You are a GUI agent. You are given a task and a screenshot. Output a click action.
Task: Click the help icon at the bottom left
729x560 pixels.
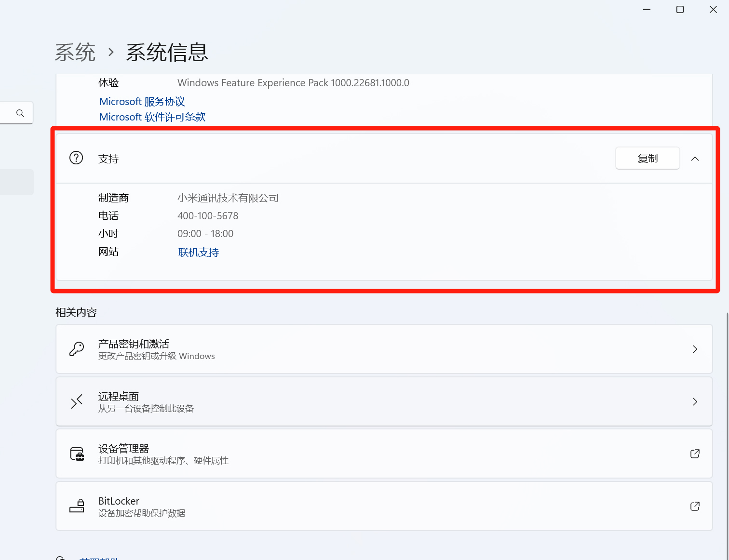coord(61,557)
